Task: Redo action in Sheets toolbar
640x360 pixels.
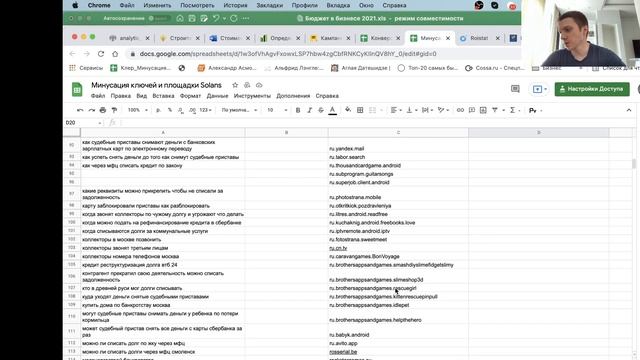Action: tap(91, 110)
